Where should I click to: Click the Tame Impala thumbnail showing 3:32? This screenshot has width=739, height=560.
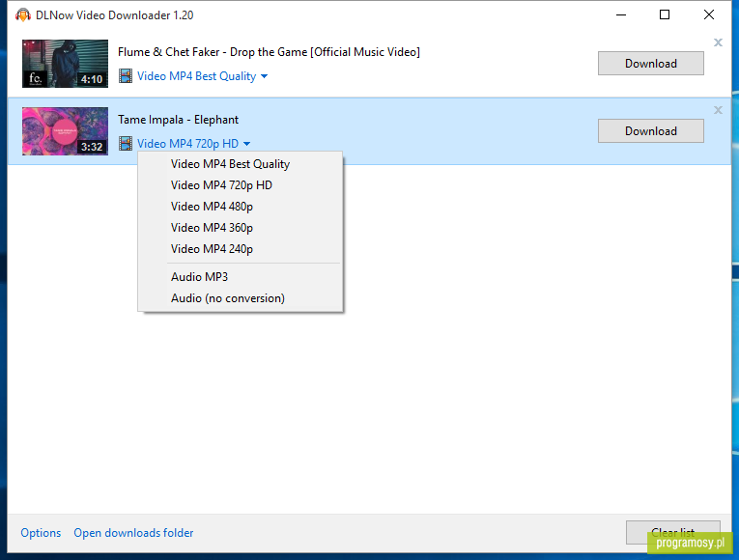click(x=65, y=131)
